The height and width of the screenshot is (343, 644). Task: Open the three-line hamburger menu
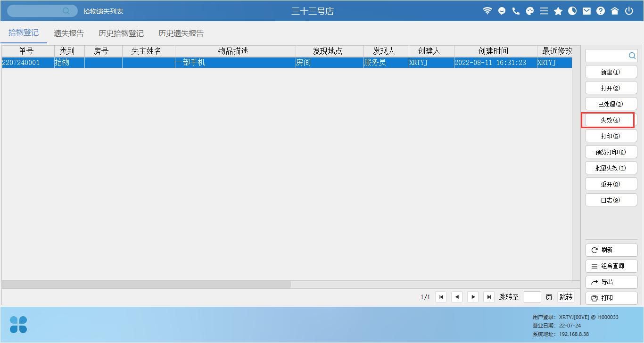tap(544, 11)
